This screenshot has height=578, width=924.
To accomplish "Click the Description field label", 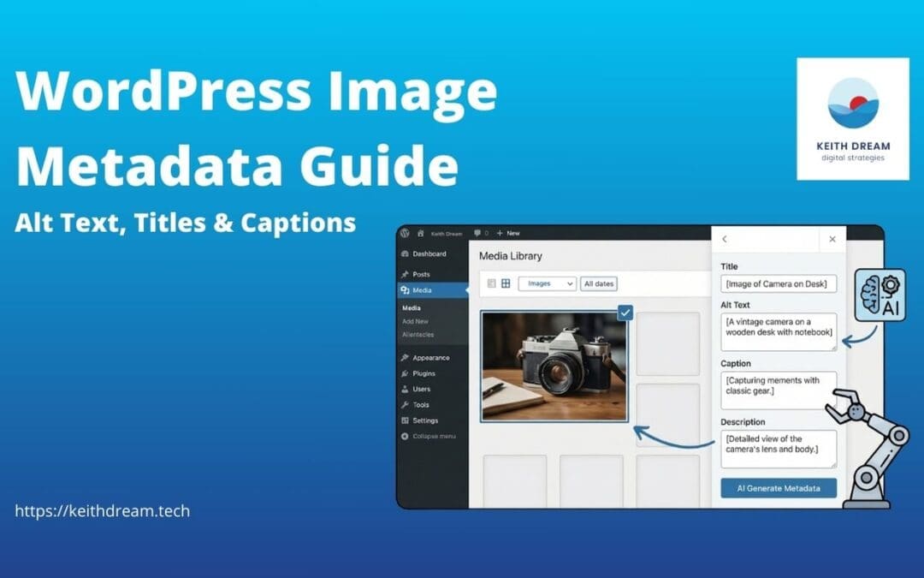I will coord(743,421).
